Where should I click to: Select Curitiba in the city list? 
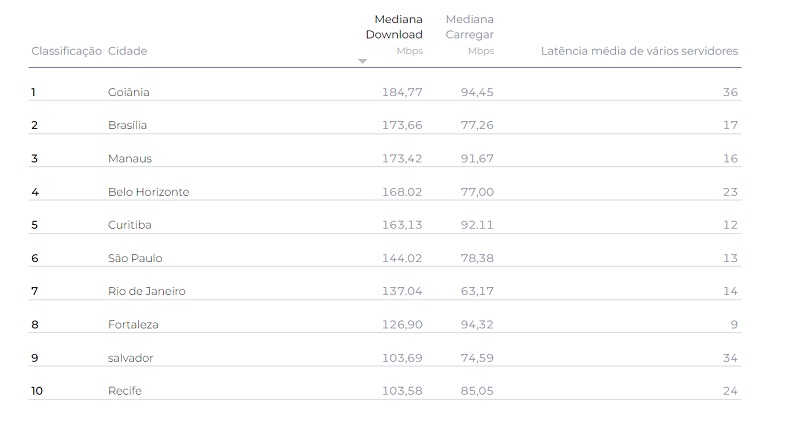tap(129, 225)
